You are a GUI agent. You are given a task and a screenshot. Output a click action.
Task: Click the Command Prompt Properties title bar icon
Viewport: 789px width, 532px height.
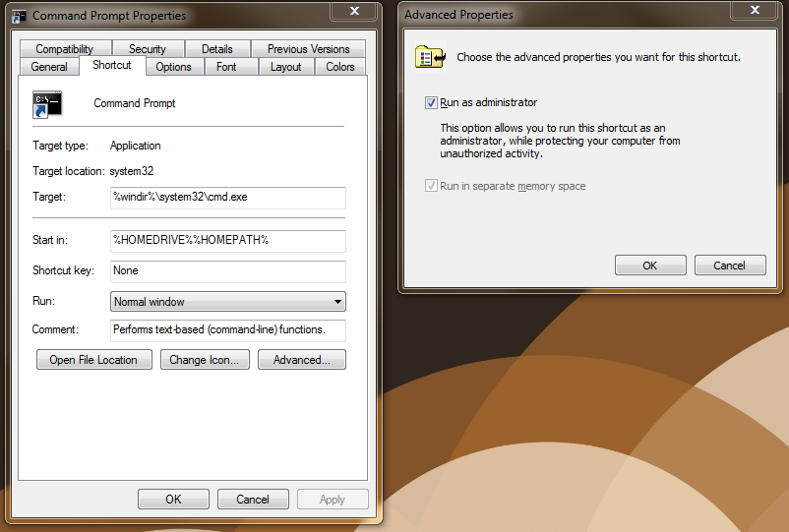point(19,16)
